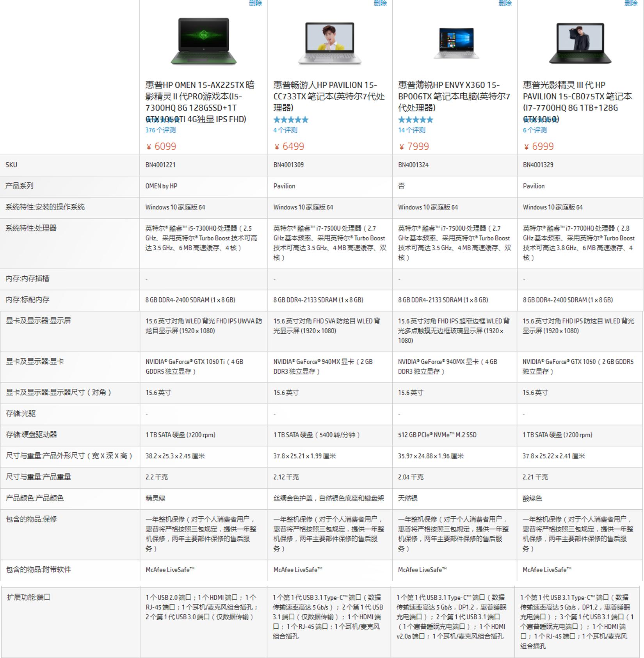Click the ¥ 6099 price
Viewport: 644px width, 658px height.
click(161, 146)
